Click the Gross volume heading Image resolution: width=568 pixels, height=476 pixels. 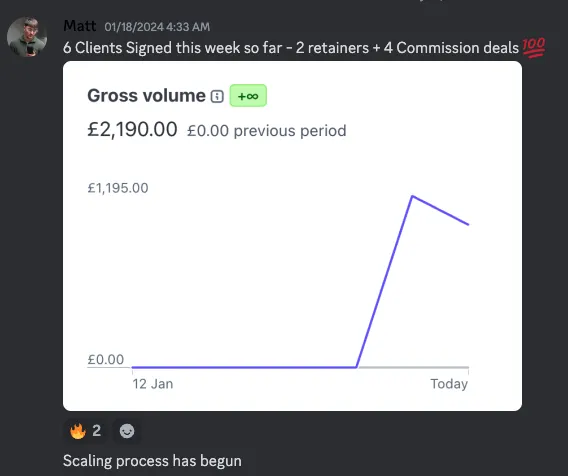point(146,96)
